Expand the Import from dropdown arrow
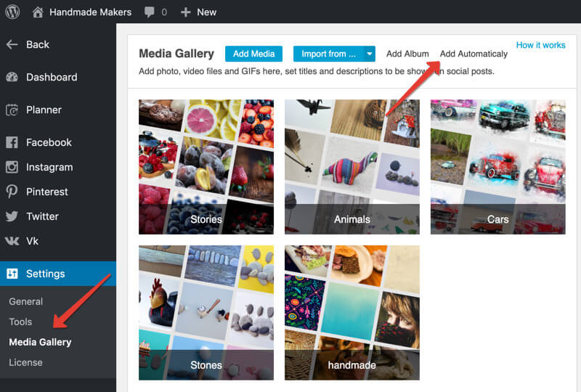Screen dimensions: 581x392 pyautogui.click(x=370, y=54)
